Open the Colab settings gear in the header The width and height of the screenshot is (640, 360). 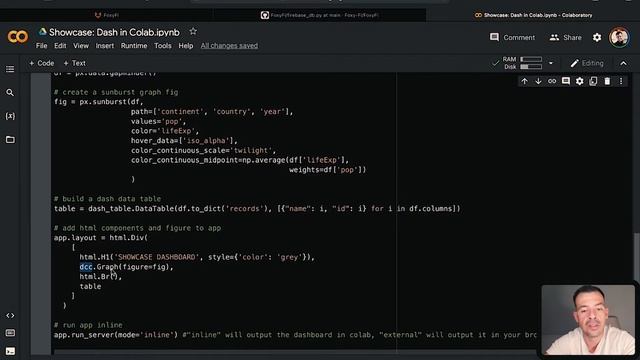(597, 38)
